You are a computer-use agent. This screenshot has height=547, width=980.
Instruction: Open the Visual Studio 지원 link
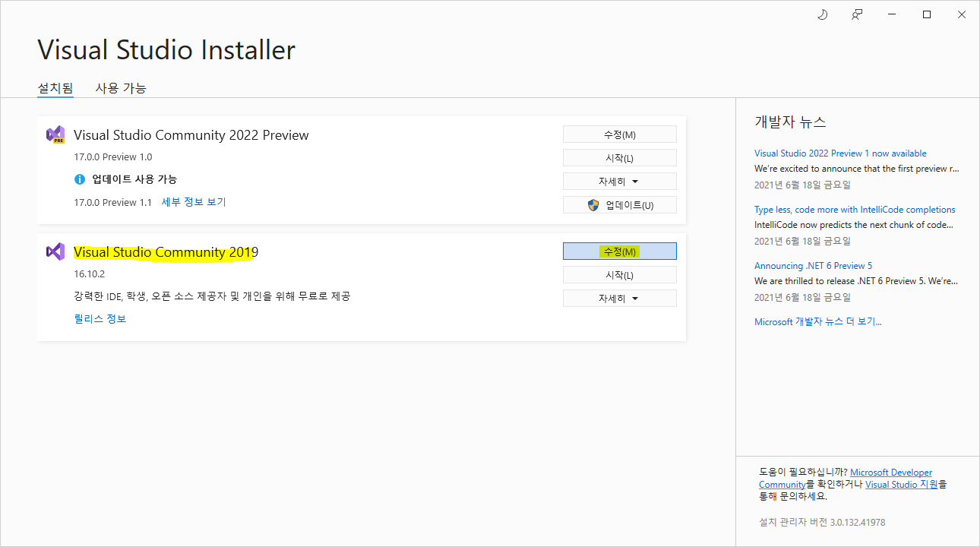(902, 485)
